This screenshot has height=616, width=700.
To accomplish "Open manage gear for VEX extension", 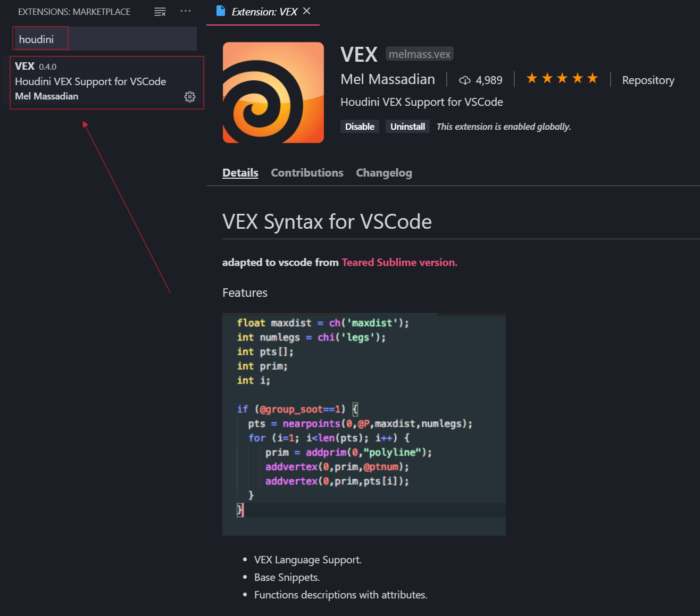I will click(x=190, y=97).
